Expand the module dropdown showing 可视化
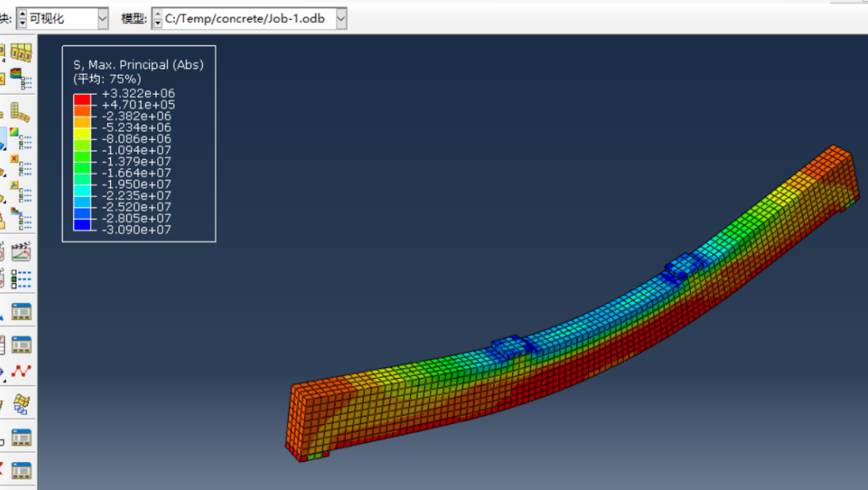The height and width of the screenshot is (490, 868). coord(102,18)
